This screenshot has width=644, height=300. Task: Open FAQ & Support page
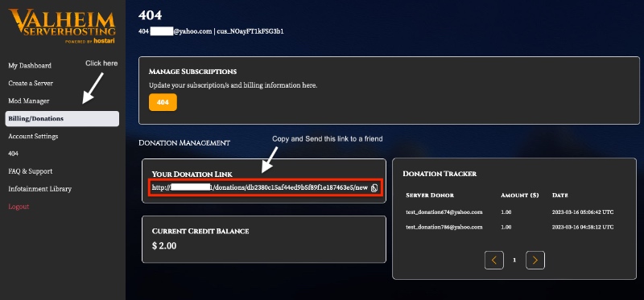click(30, 171)
